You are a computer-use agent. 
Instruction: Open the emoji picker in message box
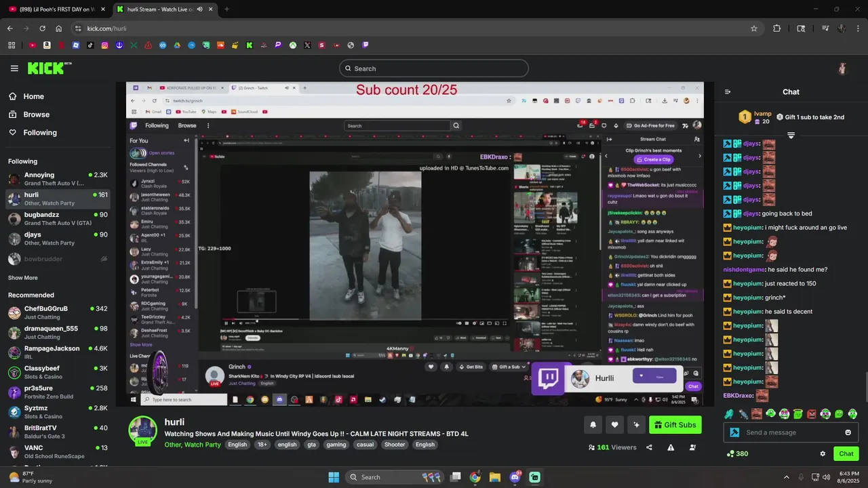(x=848, y=432)
